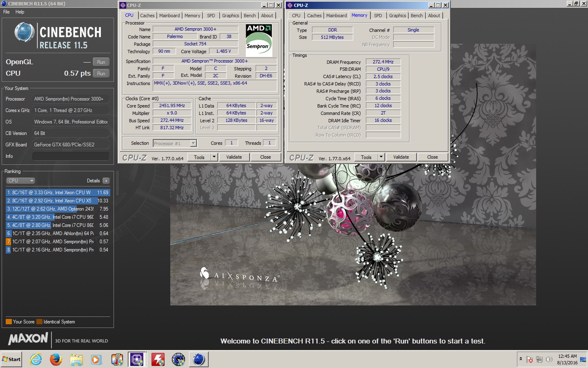Click the taskbar clock 12:45 AM
588x368 pixels.
point(567,356)
